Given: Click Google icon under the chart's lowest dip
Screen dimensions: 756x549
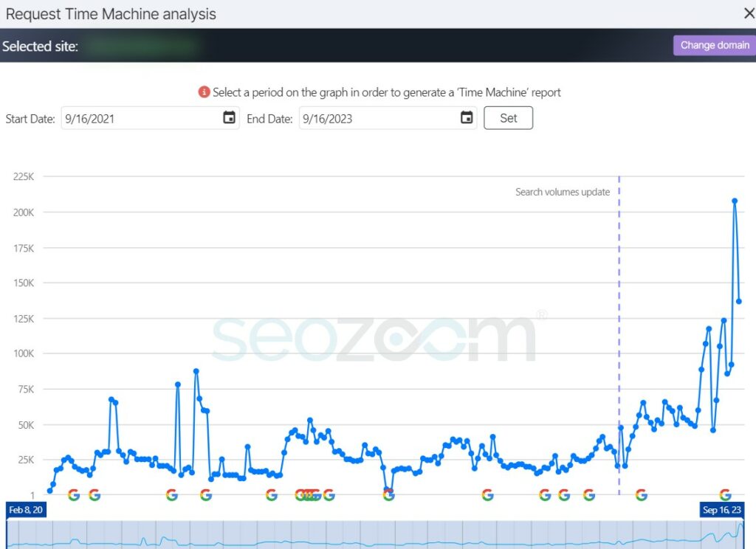Looking at the screenshot, I should coord(389,495).
